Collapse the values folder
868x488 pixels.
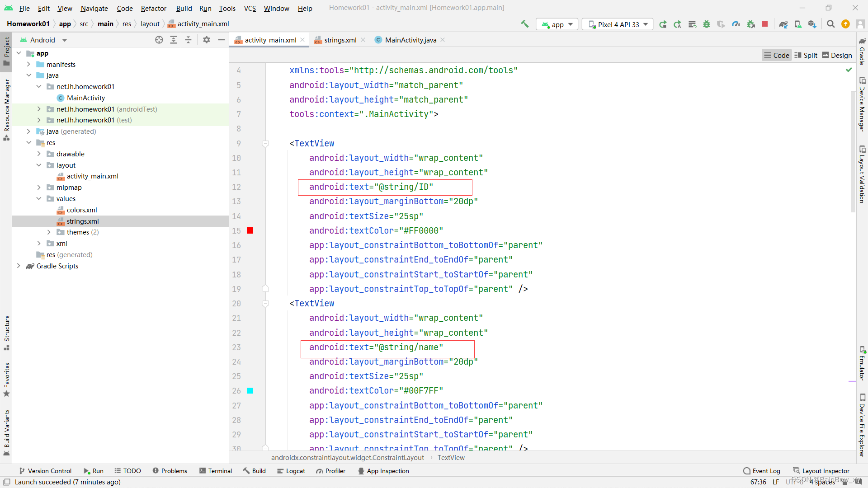(x=39, y=198)
